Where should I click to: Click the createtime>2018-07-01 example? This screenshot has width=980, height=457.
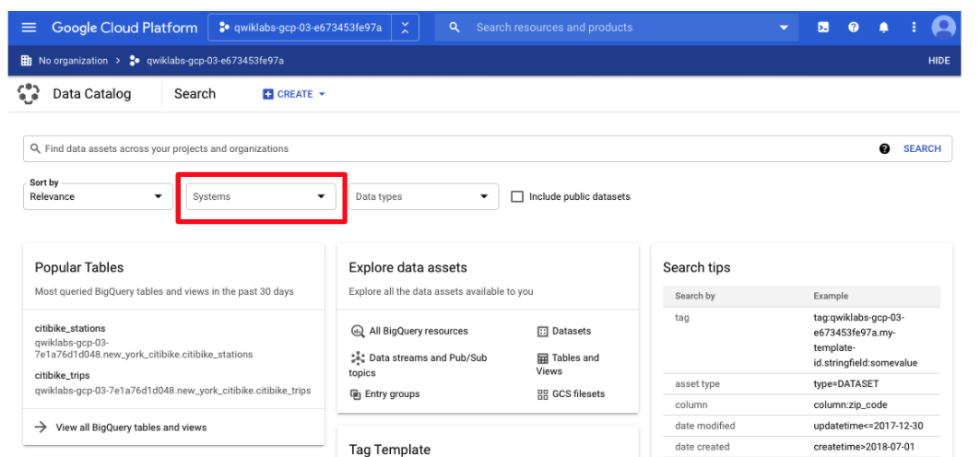[864, 446]
